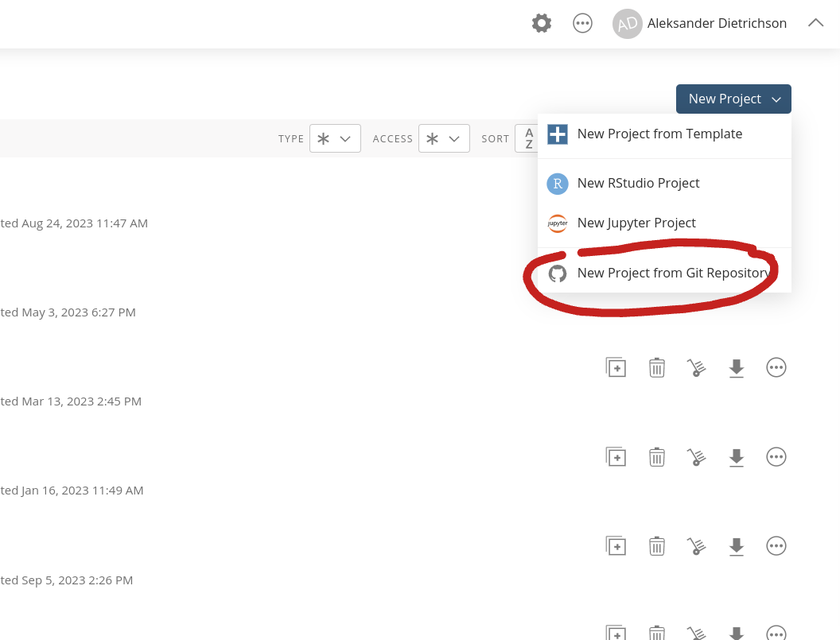Expand the ACCESS filter dropdown
Image resolution: width=840 pixels, height=640 pixels.
(444, 138)
